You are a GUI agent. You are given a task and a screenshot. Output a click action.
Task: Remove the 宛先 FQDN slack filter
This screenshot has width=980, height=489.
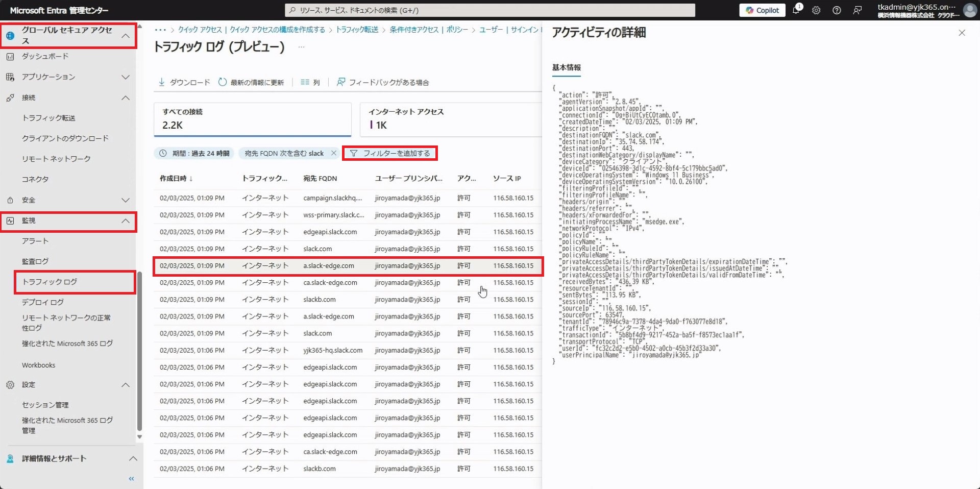(x=334, y=153)
